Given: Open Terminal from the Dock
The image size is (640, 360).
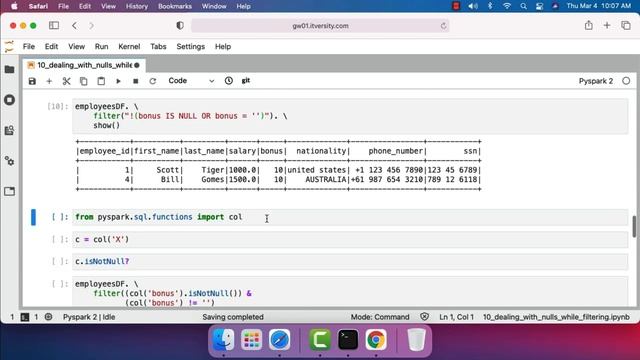Looking at the screenshot, I should tap(348, 340).
